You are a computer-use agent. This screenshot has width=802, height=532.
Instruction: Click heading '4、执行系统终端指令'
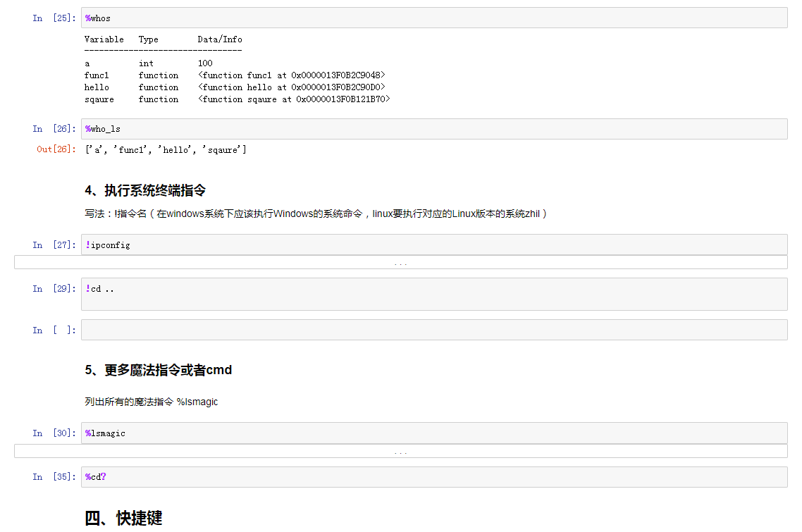(145, 191)
